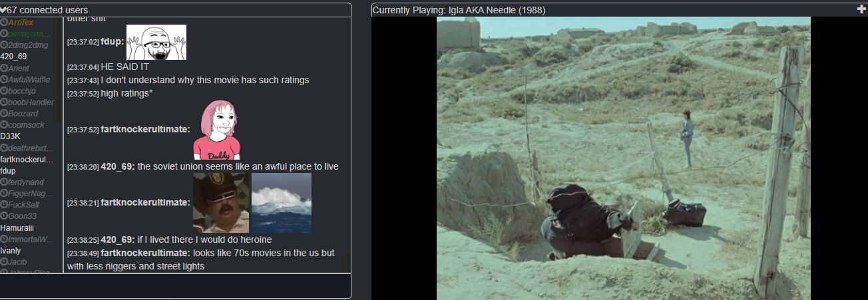Select user 420_69 in the user list

point(14,57)
